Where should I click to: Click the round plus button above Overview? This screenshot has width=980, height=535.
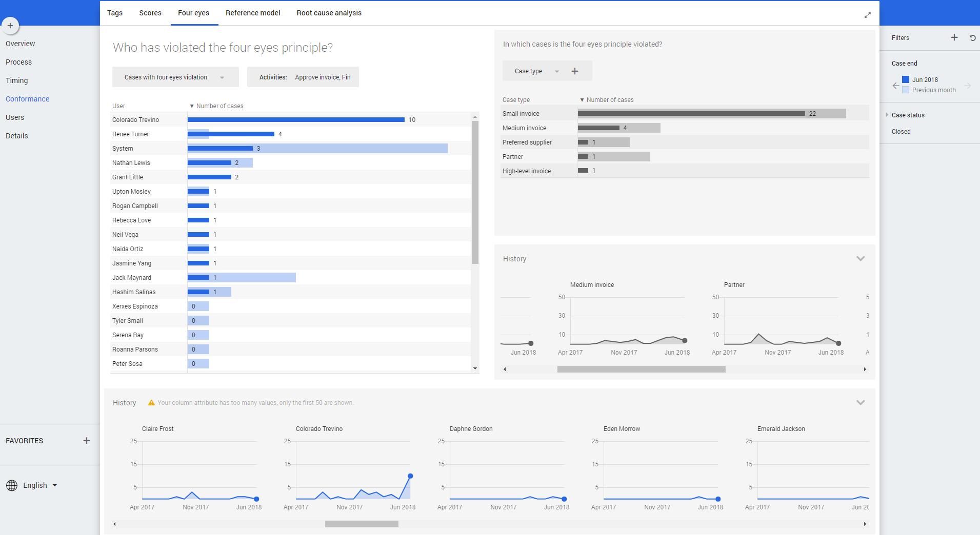click(10, 26)
